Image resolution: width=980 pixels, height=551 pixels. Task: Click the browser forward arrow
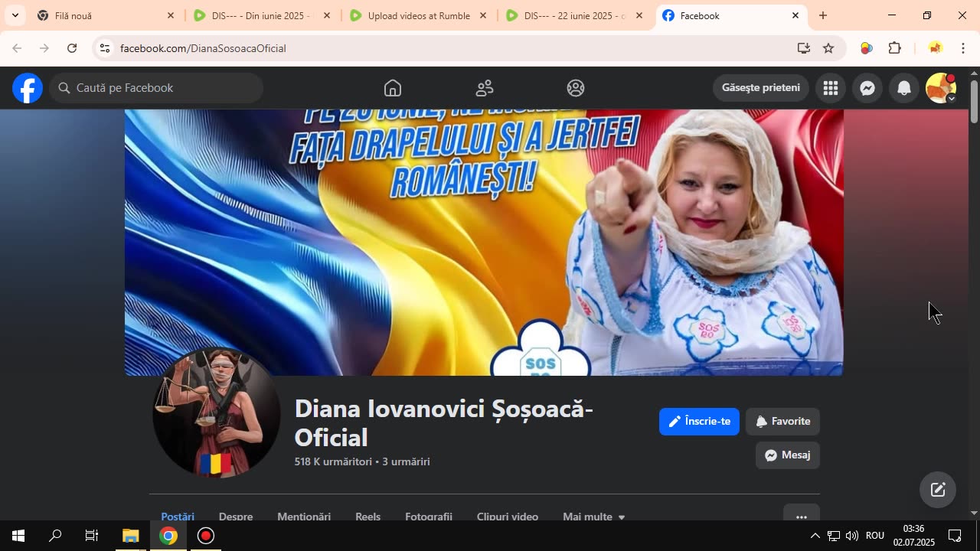click(44, 48)
